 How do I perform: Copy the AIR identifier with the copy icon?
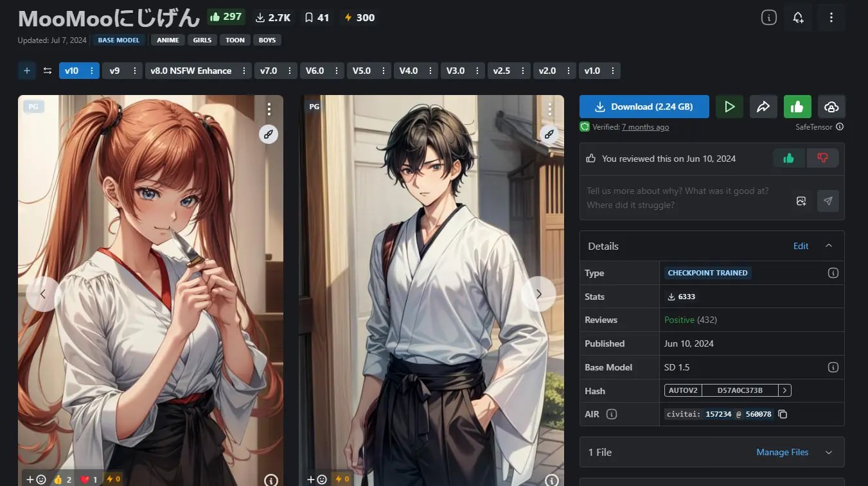coord(783,414)
